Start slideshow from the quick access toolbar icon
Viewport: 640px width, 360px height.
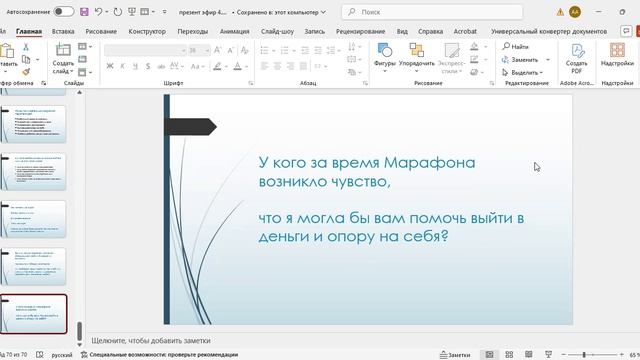(x=131, y=12)
